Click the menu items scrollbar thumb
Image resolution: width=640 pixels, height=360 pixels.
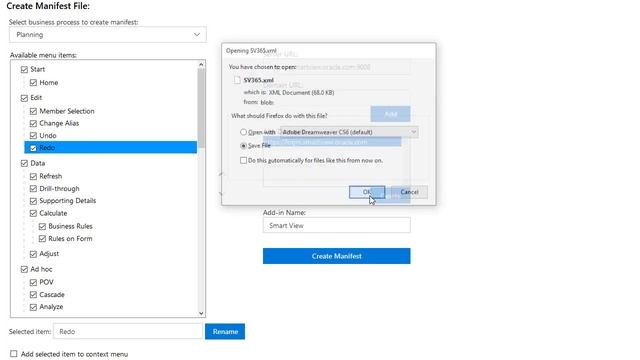click(x=201, y=108)
